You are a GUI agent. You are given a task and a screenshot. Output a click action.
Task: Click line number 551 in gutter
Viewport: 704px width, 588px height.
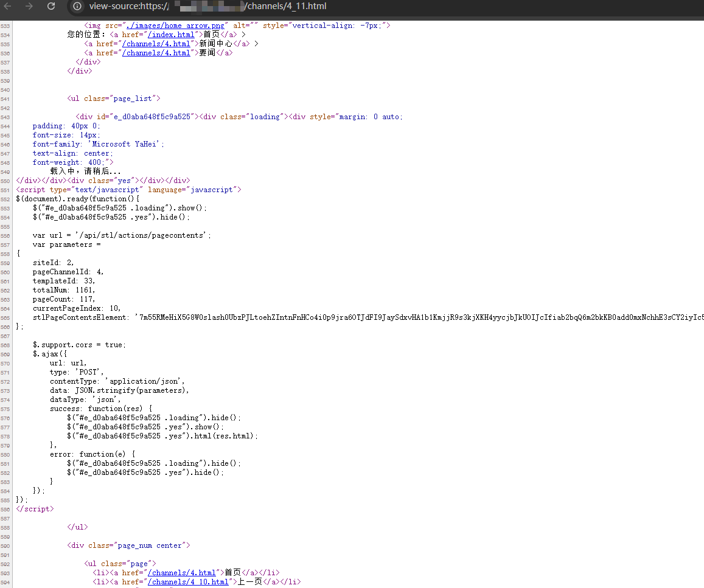tap(5, 190)
